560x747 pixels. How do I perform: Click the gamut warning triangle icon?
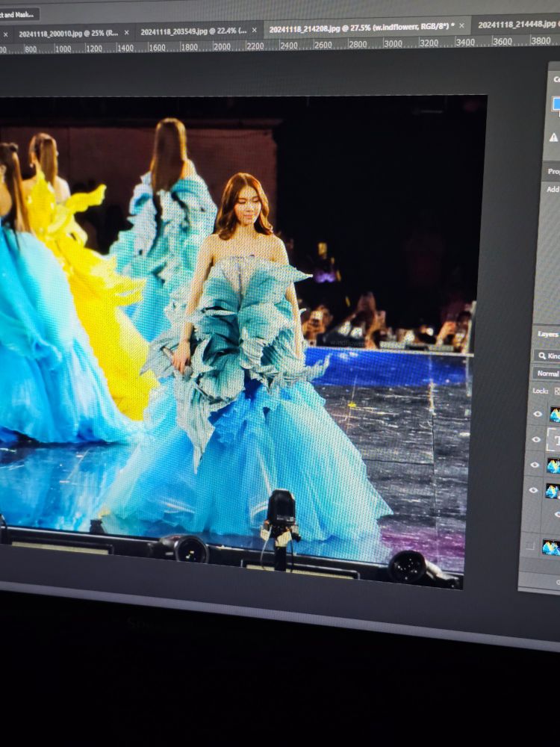(x=553, y=137)
